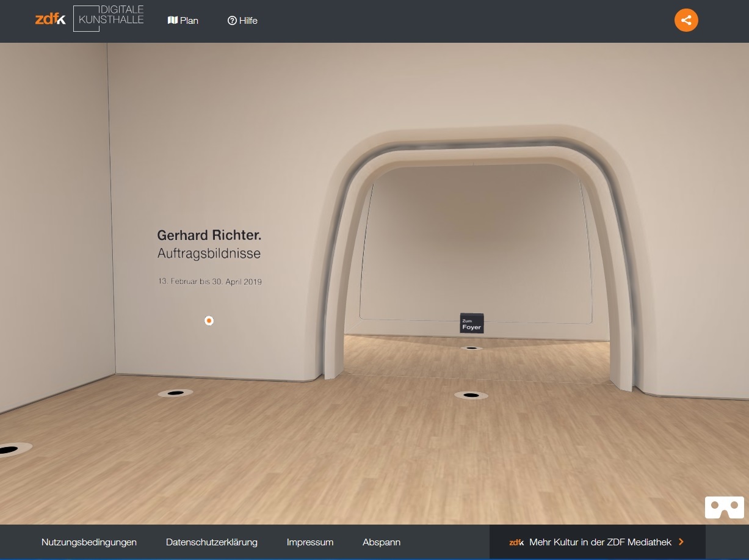Move to floor marker in front of archway
This screenshot has height=560, width=749.
471,395
